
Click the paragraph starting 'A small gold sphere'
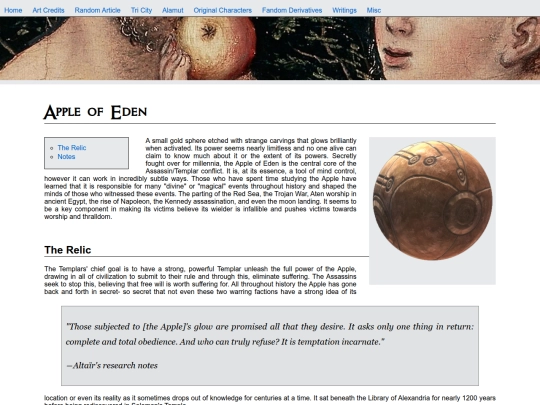200,178
